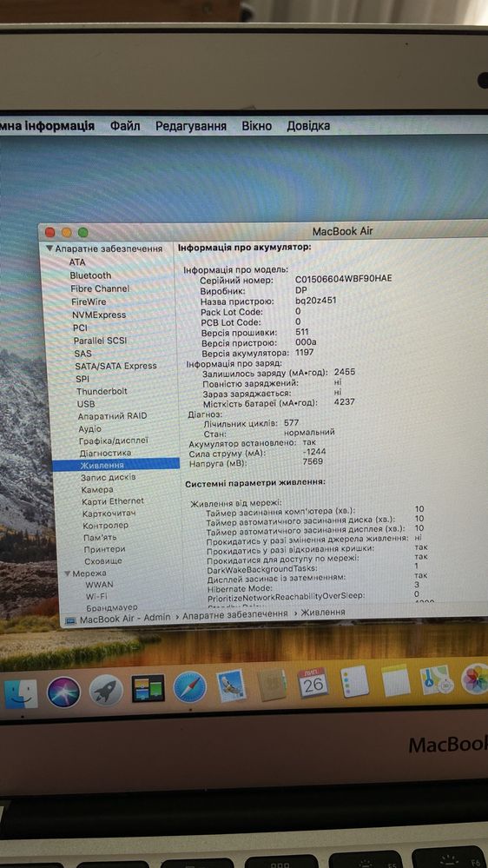Collapse the Мережа section triangle
488x868 pixels.
[68, 573]
